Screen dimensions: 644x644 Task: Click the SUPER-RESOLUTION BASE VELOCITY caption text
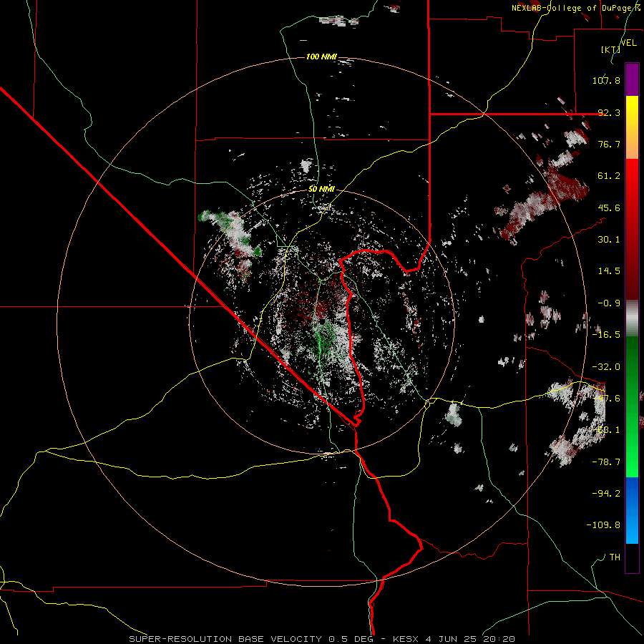(x=226, y=639)
